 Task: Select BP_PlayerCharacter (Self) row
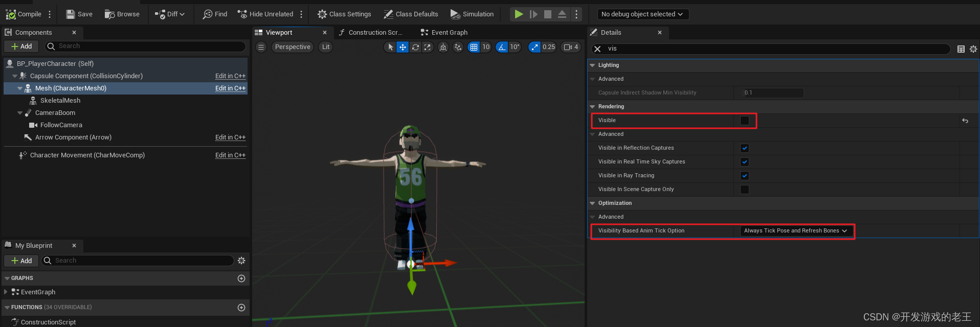[x=126, y=64]
